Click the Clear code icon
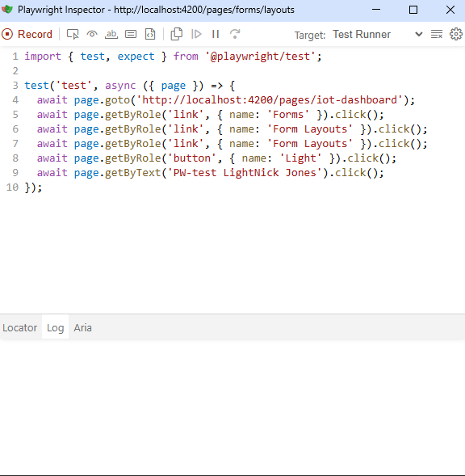Viewport: 465px width, 476px height. [437, 34]
